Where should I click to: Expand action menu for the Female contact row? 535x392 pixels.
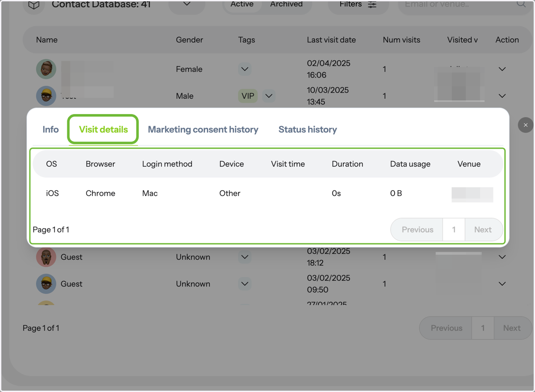click(x=502, y=69)
